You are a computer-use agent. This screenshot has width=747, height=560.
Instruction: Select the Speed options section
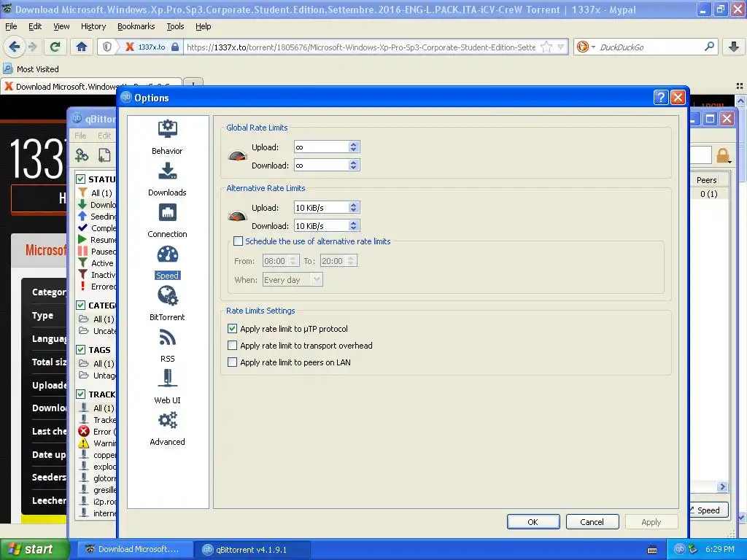point(167,262)
